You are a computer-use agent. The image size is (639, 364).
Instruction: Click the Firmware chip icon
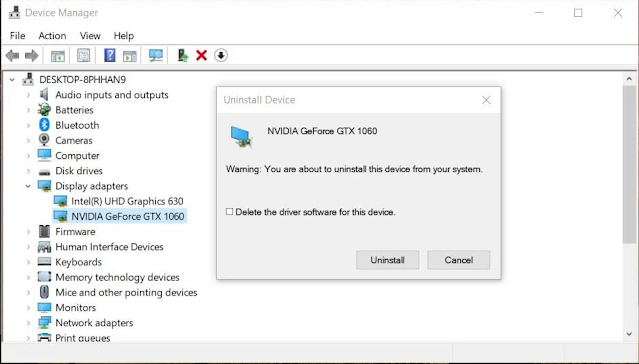tap(44, 232)
